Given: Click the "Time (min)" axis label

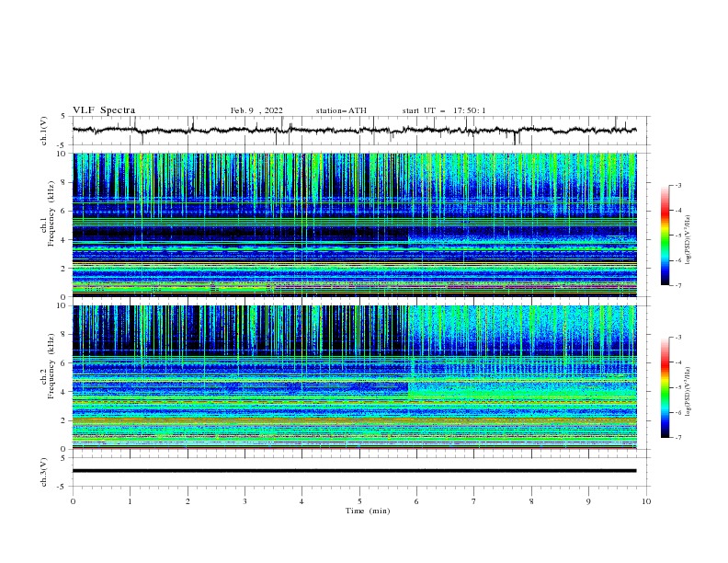Looking at the screenshot, I should tap(368, 511).
